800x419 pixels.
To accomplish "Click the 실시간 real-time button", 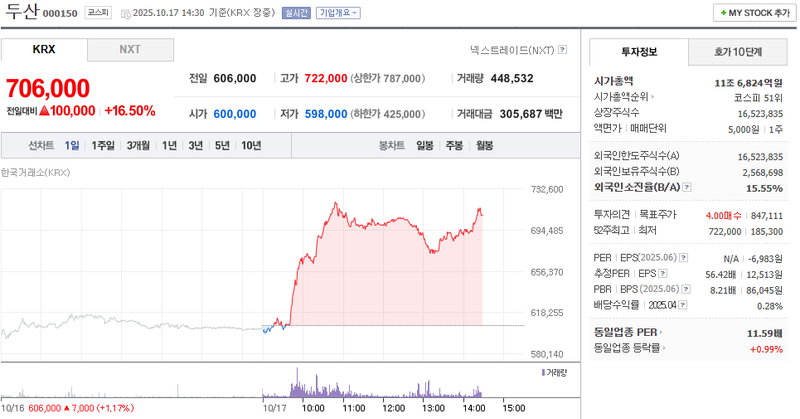I will pyautogui.click(x=297, y=13).
